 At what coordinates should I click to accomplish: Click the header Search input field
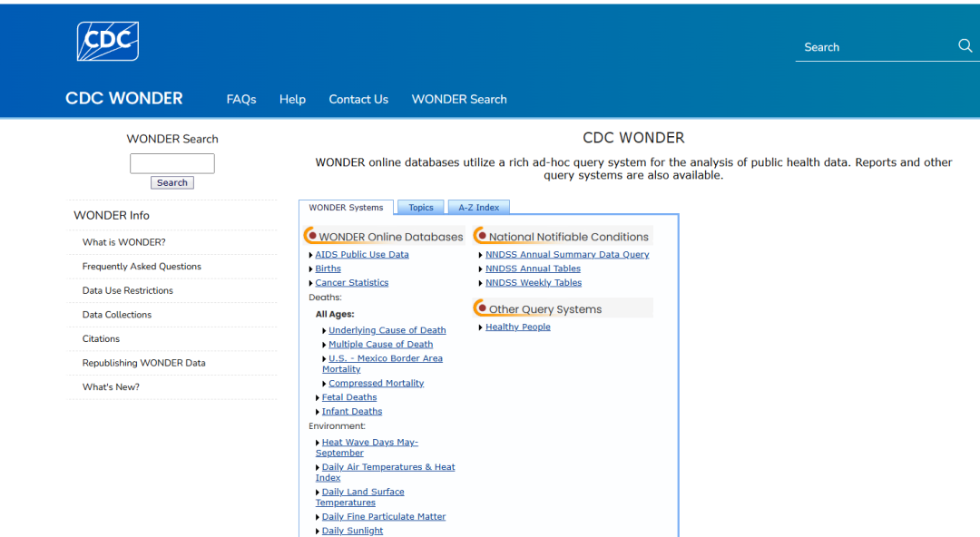click(x=875, y=47)
